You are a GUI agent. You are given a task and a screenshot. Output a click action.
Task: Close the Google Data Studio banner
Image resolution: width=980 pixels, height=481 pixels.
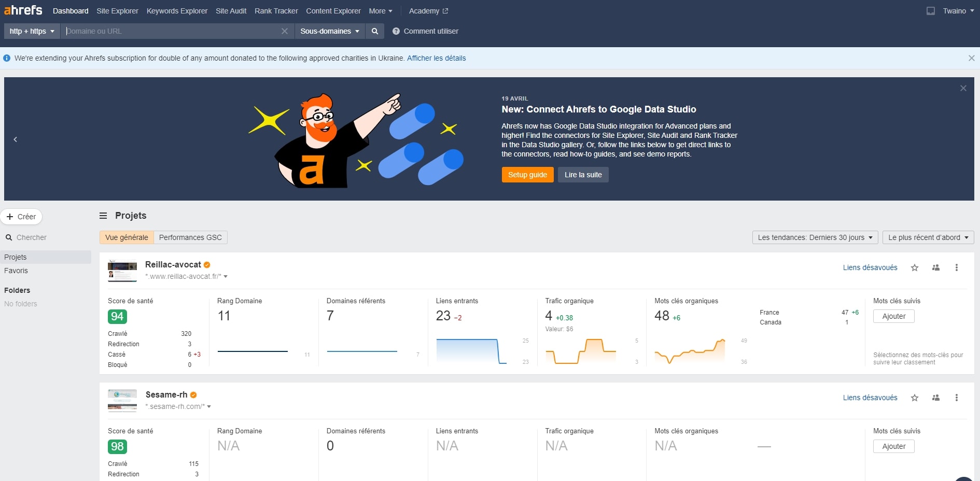[963, 88]
